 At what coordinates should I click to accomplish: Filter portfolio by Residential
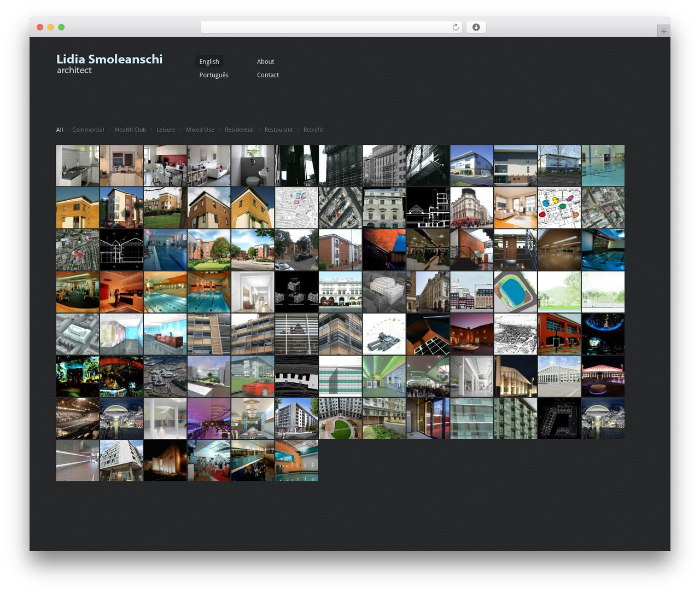pyautogui.click(x=239, y=130)
